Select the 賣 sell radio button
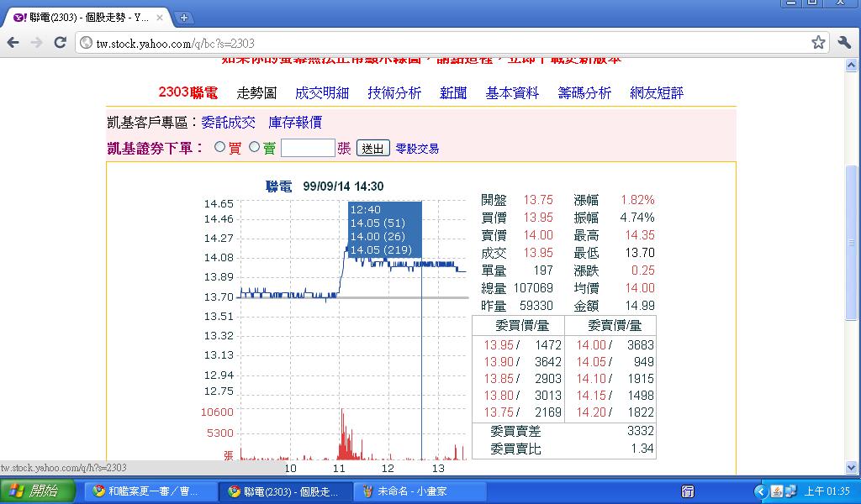 254,147
